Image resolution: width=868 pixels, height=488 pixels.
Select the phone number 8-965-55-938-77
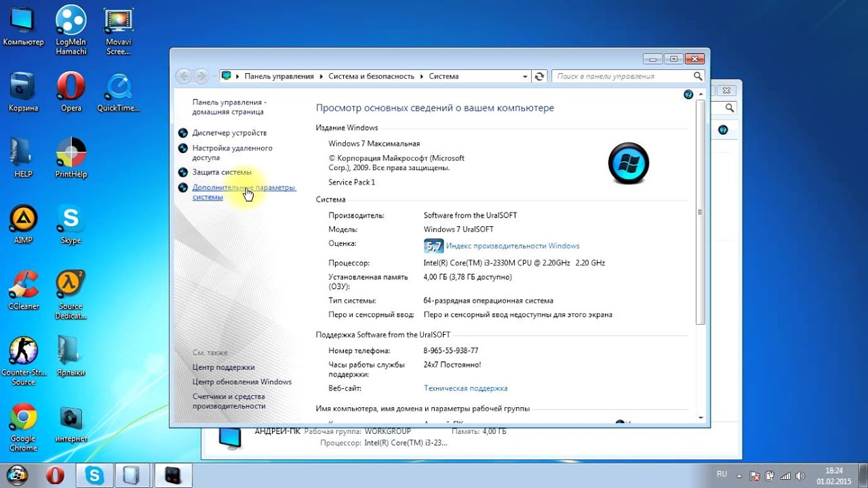(x=451, y=350)
